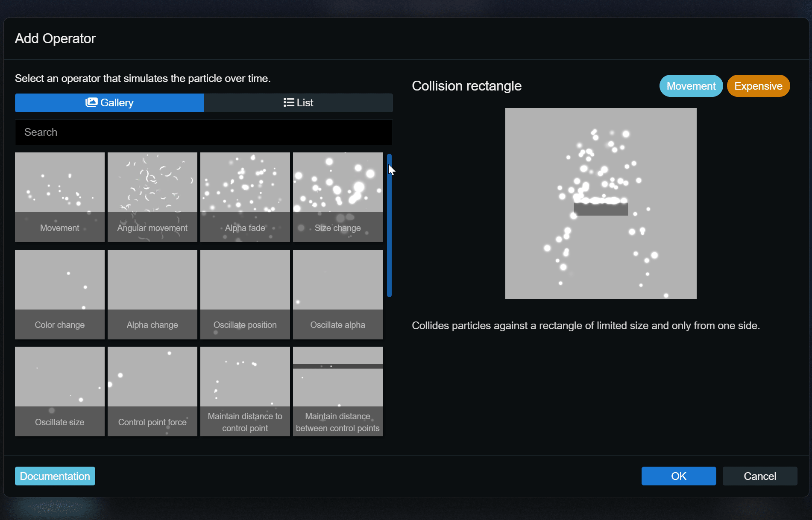Choose the Angular movement operator tile
The width and height of the screenshot is (812, 520).
click(x=152, y=197)
